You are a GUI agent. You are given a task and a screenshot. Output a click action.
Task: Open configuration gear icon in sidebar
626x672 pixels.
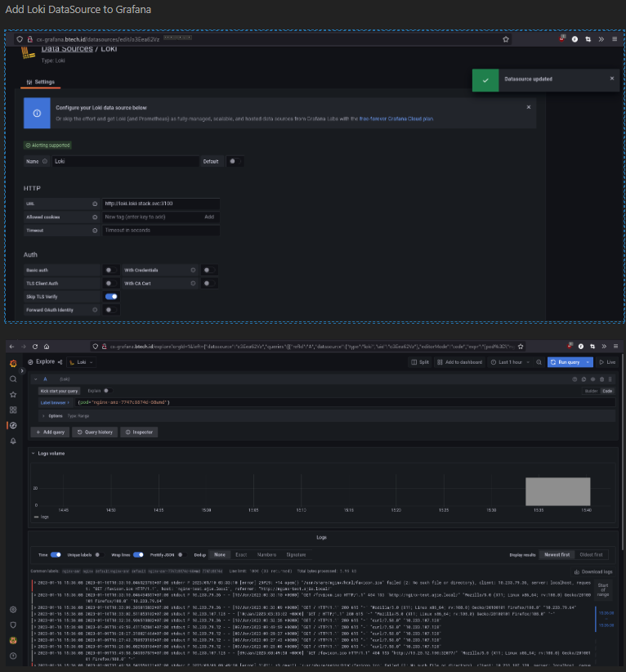tap(13, 609)
